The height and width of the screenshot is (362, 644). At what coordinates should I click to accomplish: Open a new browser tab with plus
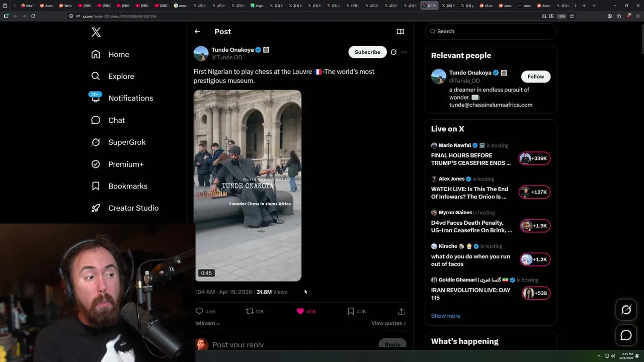(584, 6)
